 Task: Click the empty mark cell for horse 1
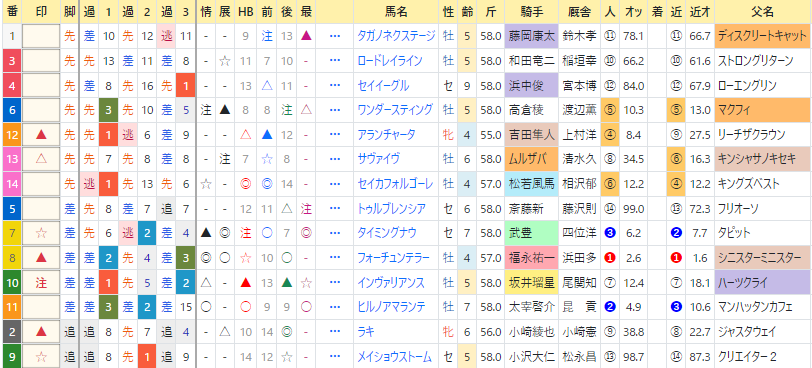(41, 36)
